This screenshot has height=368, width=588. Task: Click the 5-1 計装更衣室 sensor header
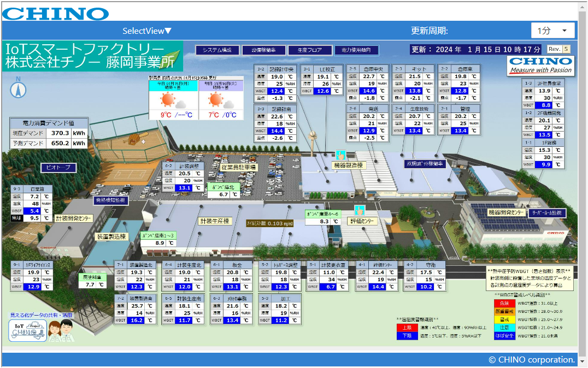pos(328,265)
